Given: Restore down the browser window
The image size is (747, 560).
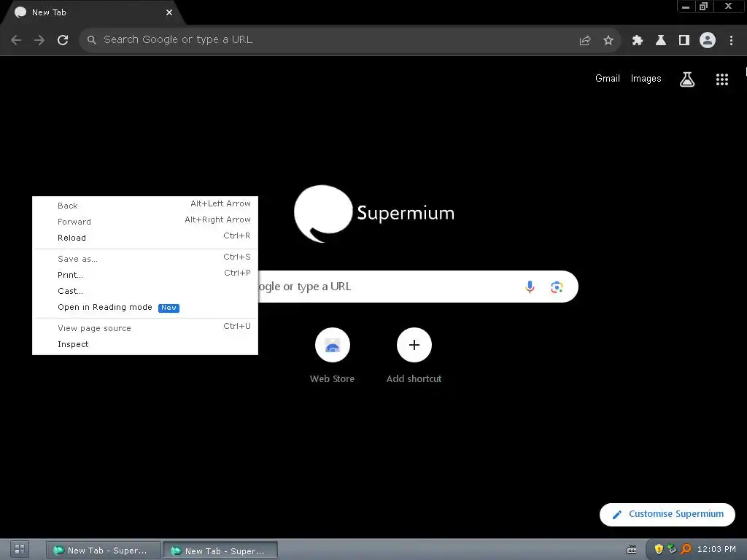Looking at the screenshot, I should click(x=704, y=7).
